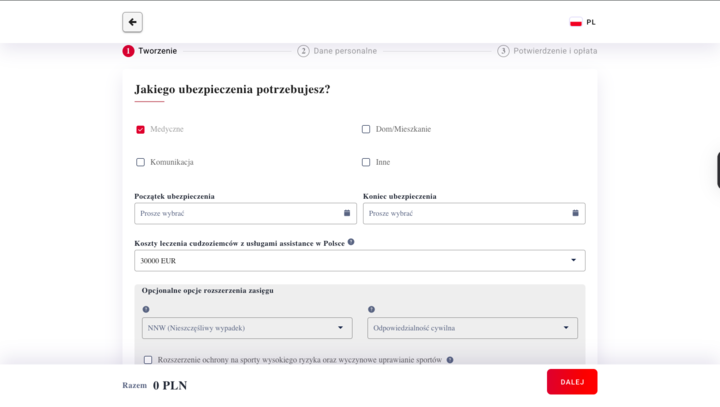The width and height of the screenshot is (720, 407).
Task: Click info icon beside Koszty leczenia label
Action: click(x=351, y=242)
